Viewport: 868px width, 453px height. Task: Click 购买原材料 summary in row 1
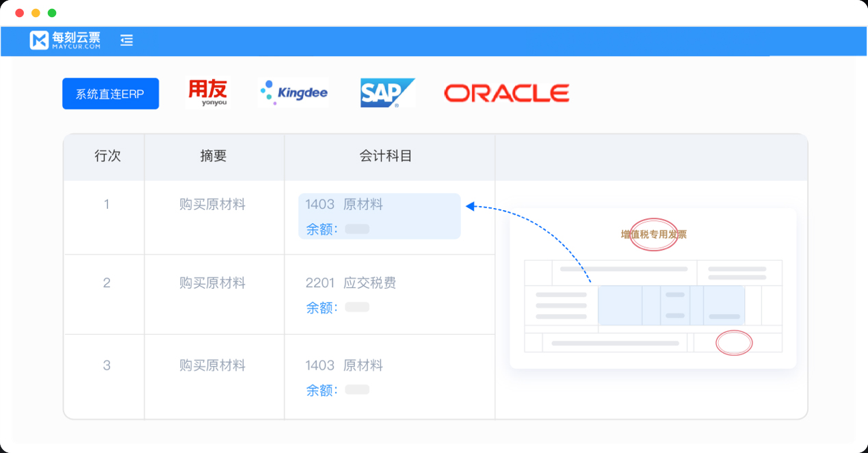pos(212,205)
